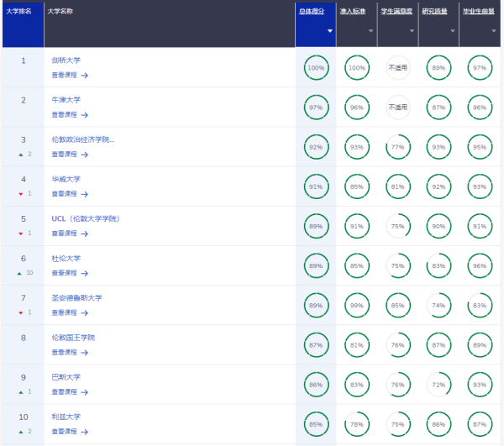Open 伦敦国王学院 university link
The image size is (504, 446).
pos(73,338)
